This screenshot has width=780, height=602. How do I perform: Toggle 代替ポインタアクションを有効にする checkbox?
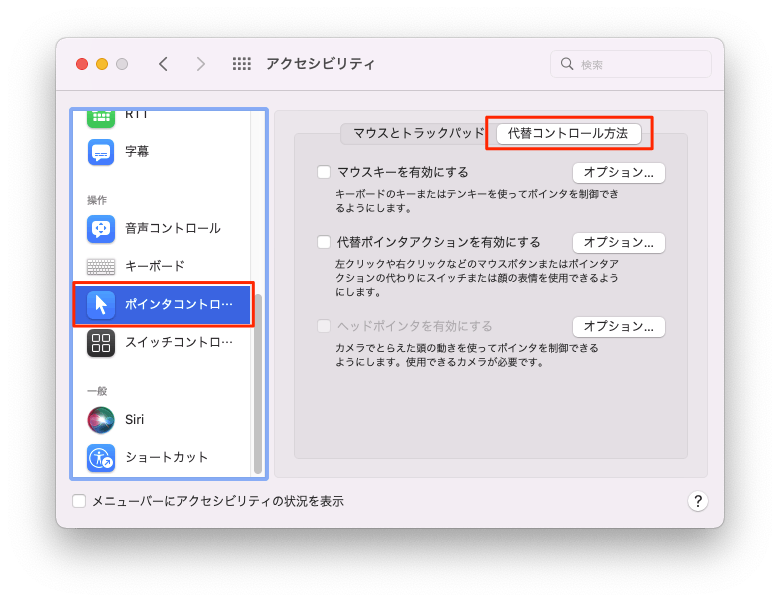pyautogui.click(x=324, y=242)
